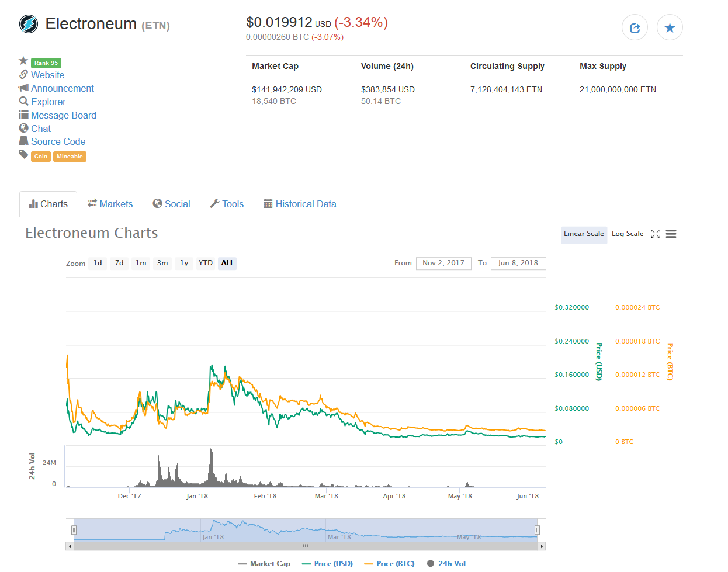Click the navigator left range handle
Screen dimensions: 728x572
point(74,530)
